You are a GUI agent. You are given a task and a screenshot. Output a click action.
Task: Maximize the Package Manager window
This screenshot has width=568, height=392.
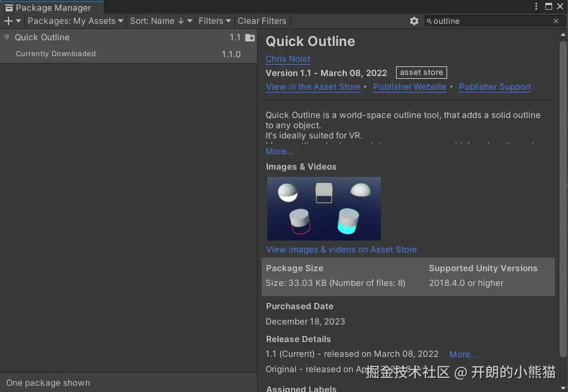point(549,6)
